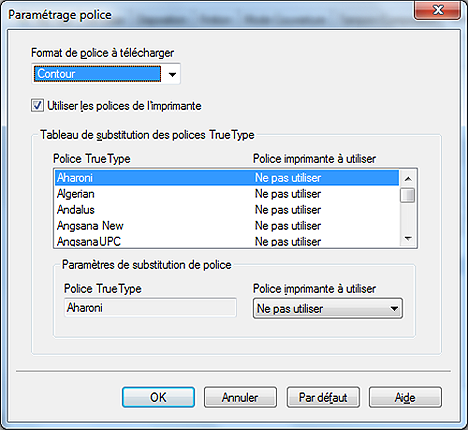Select Aharoni row in font list
The image size is (468, 430).
[x=227, y=178]
